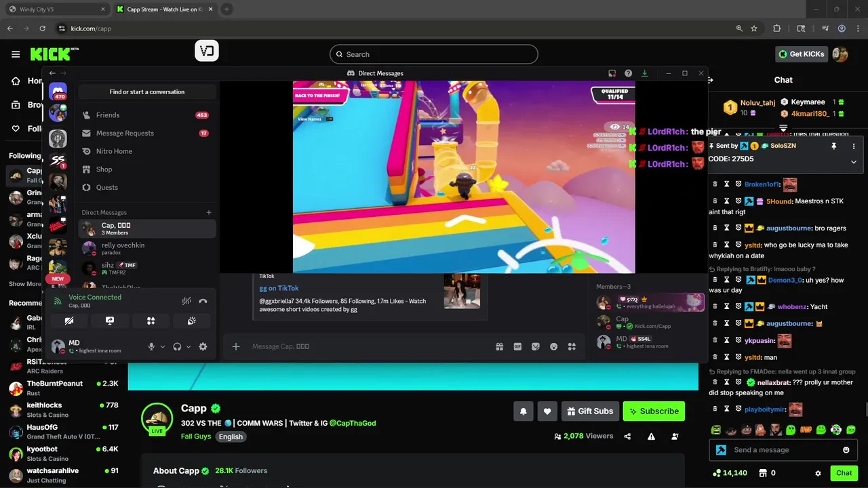Image resolution: width=868 pixels, height=488 pixels.
Task: Go back with the Discord back arrow
Action: click(x=52, y=73)
